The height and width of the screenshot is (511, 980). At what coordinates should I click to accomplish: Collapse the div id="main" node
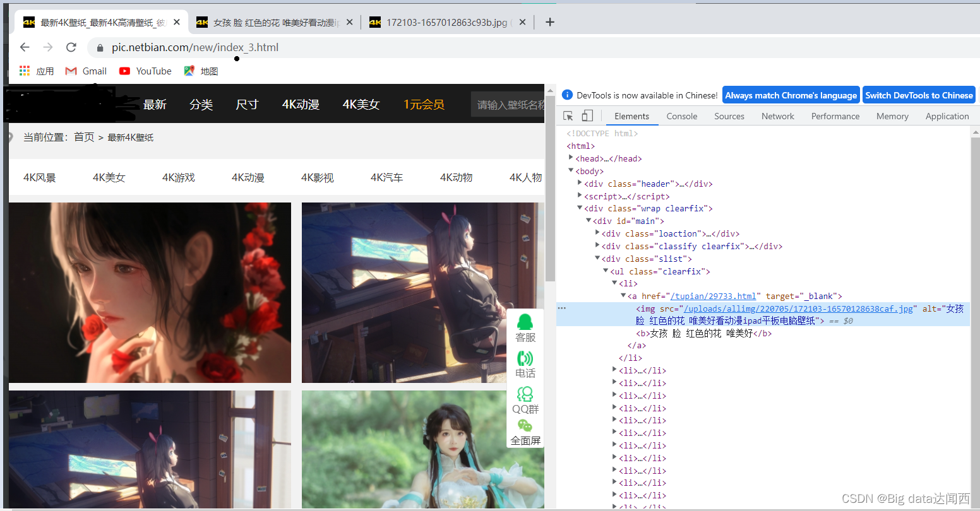[589, 220]
